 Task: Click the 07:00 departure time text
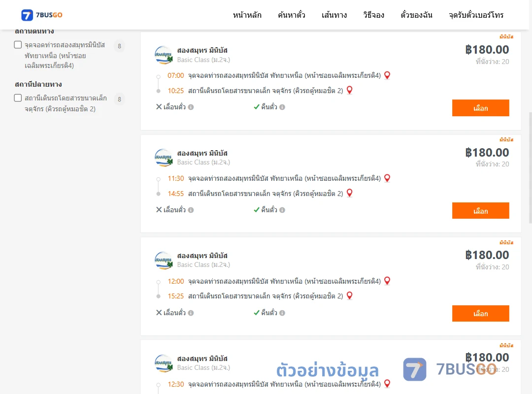(176, 76)
